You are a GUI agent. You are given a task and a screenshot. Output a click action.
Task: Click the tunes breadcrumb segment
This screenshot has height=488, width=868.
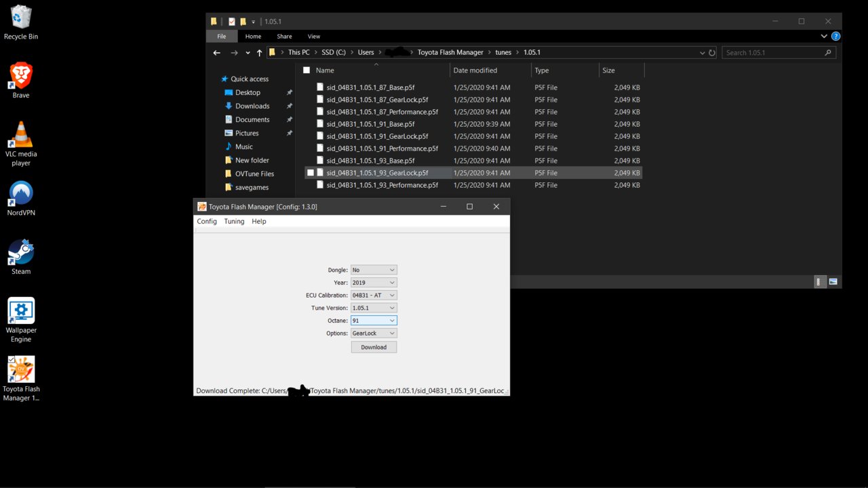click(502, 52)
